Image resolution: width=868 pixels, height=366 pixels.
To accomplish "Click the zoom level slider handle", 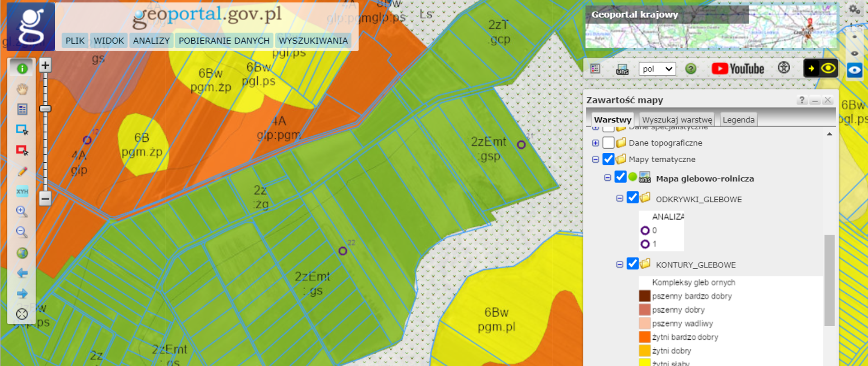I will click(45, 108).
